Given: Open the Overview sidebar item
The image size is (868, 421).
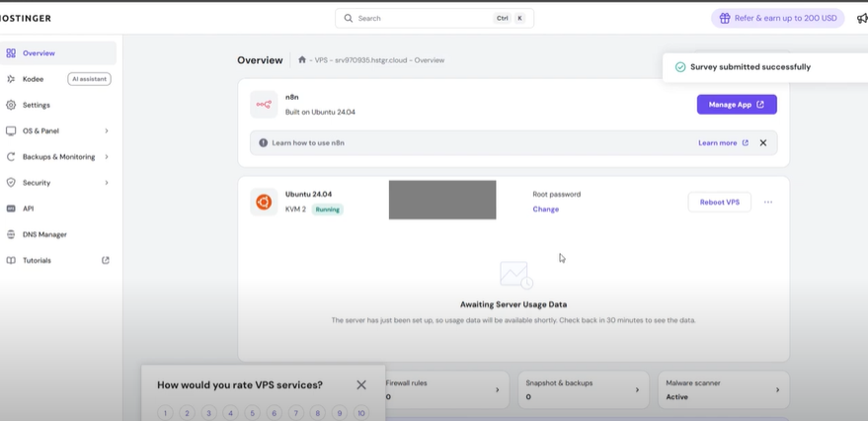Looking at the screenshot, I should [x=58, y=53].
